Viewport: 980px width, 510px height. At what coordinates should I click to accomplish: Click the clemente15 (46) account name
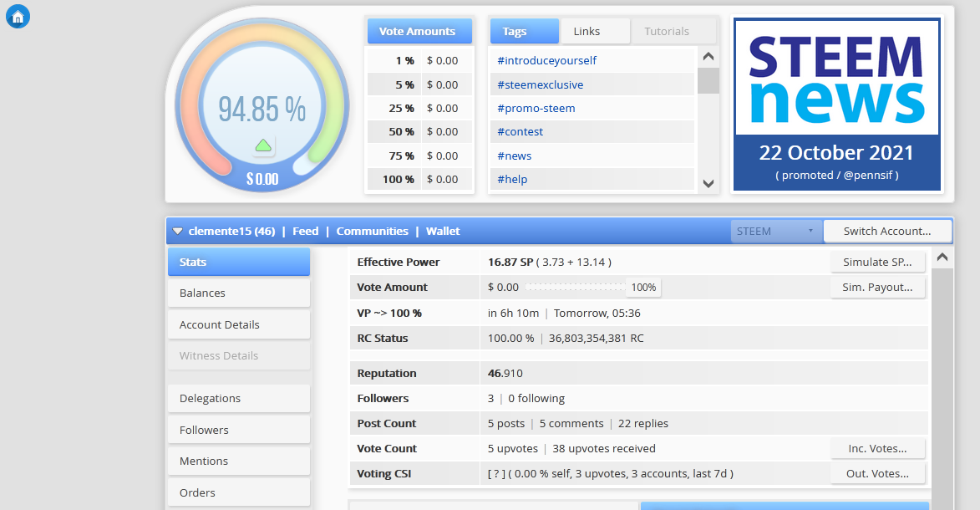[231, 231]
